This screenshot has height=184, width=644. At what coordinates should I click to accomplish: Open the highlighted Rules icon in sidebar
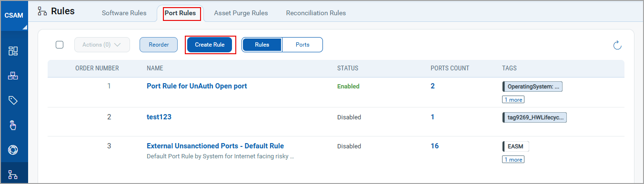point(13,174)
